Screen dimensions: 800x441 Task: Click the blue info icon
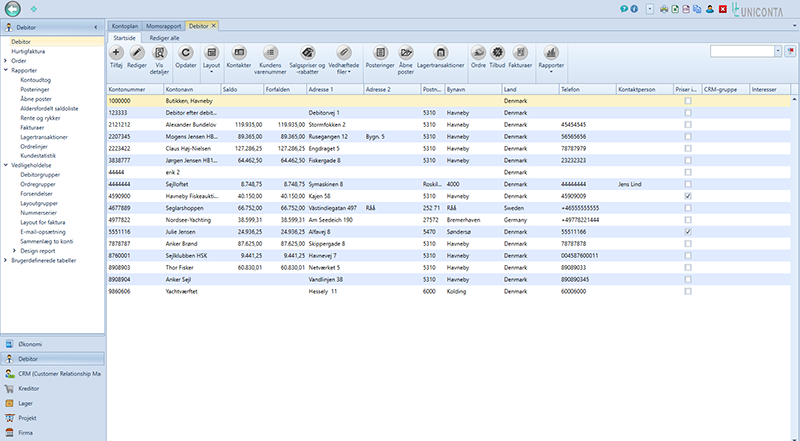634,9
